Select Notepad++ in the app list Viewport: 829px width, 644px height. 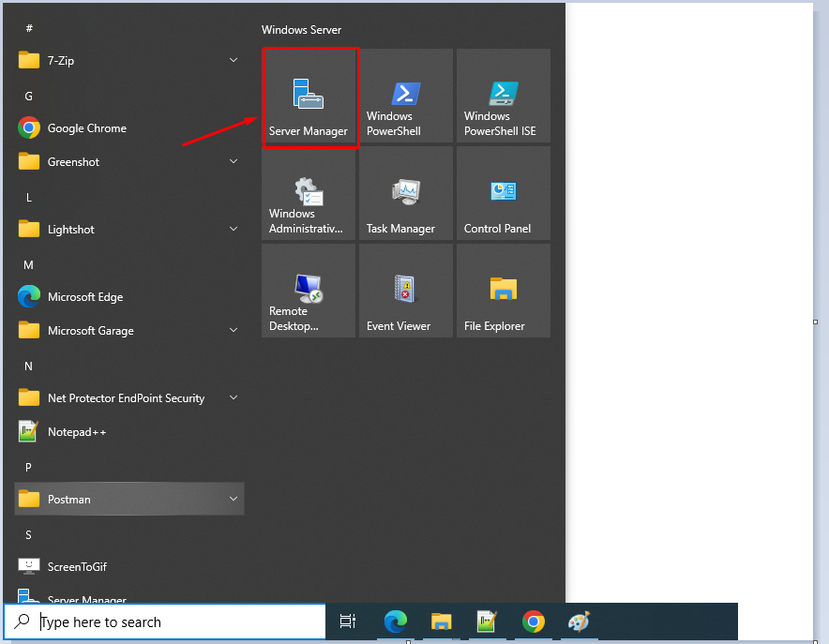click(x=77, y=432)
